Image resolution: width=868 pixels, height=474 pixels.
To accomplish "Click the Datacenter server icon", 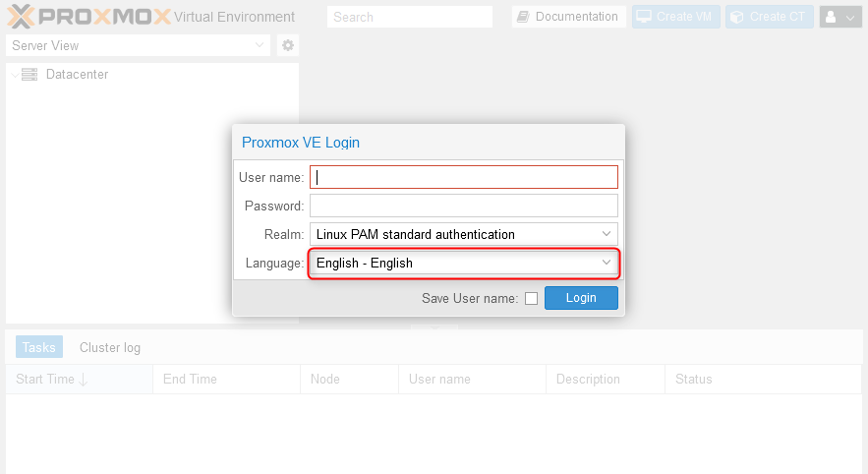I will (29, 75).
